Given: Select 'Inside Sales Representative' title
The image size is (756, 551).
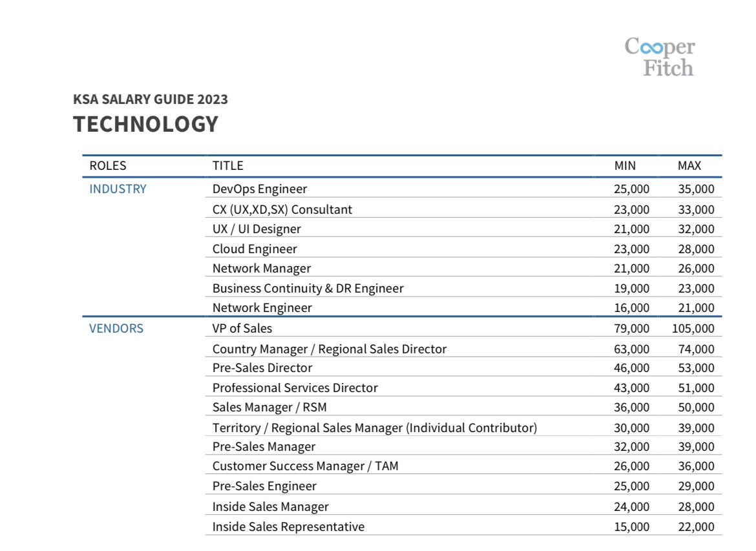Looking at the screenshot, I should click(289, 527).
